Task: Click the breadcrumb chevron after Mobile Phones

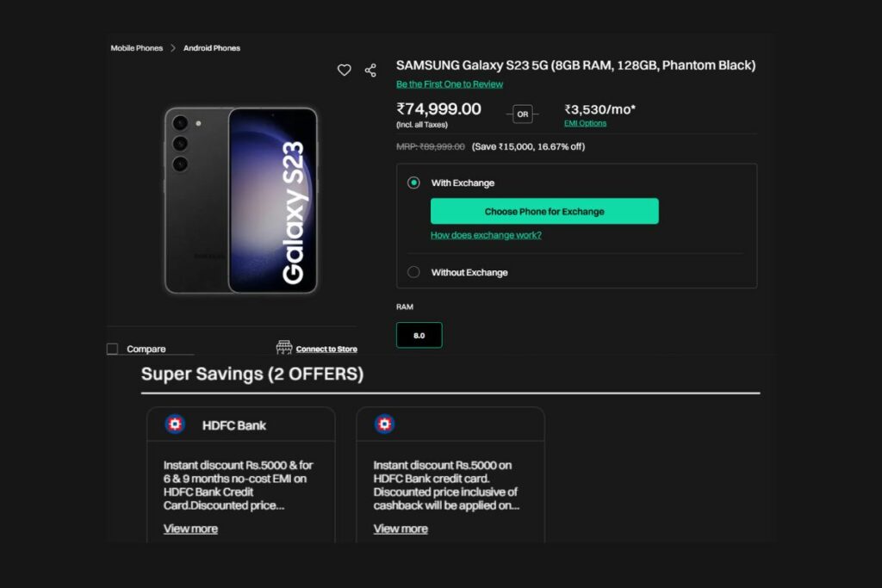Action: pyautogui.click(x=172, y=48)
